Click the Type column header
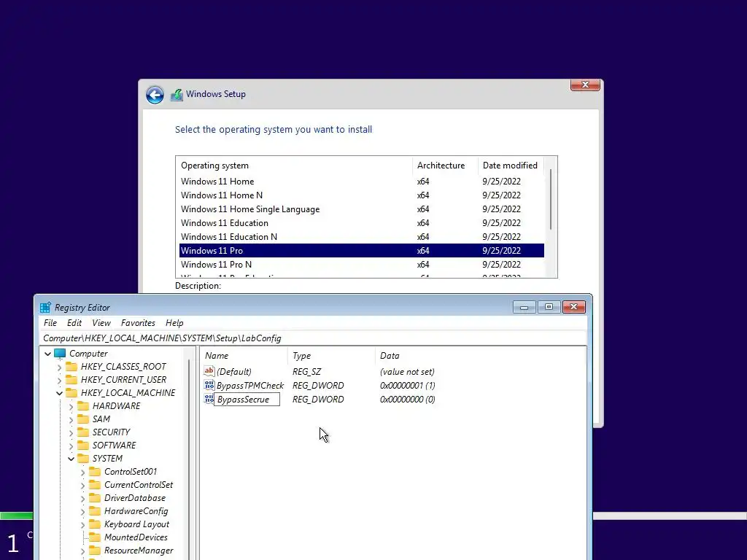Screen dimensions: 747x560 [331, 356]
